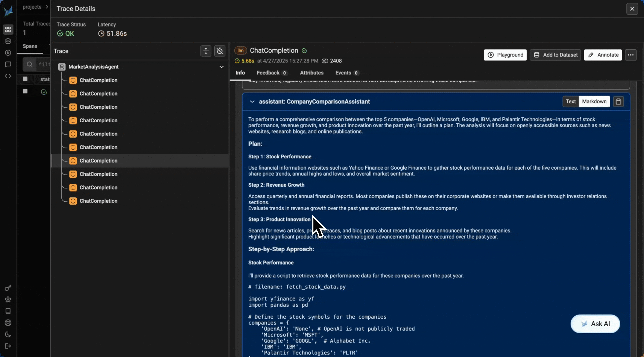The height and width of the screenshot is (357, 644).
Task: Click the Add to Dataset button
Action: coord(555,55)
